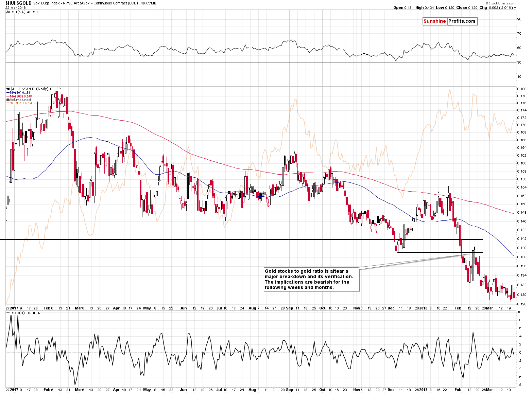Click the candlestick icon beside $HUI:$GOLD (Daily)
Image resolution: width=532 pixels, height=393 pixels.
pos(8,89)
